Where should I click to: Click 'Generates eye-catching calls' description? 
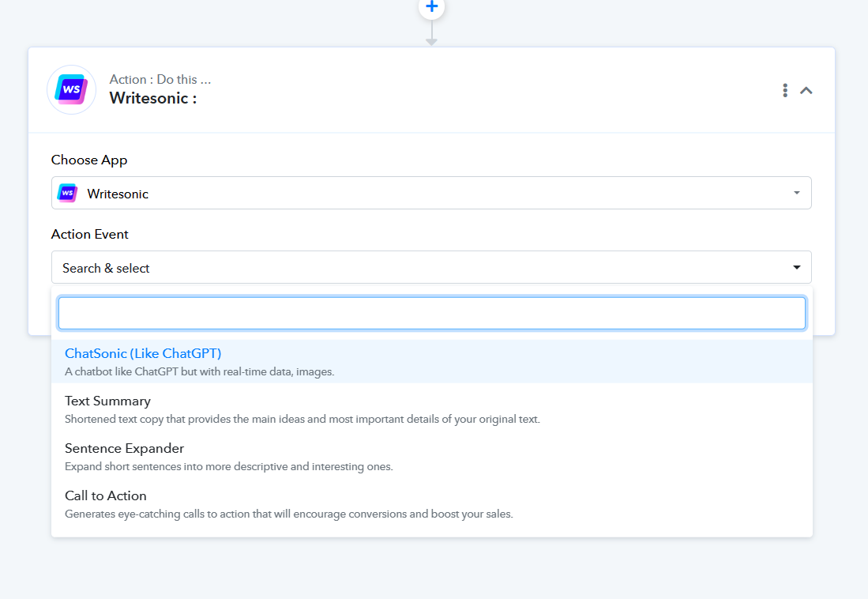[289, 514]
